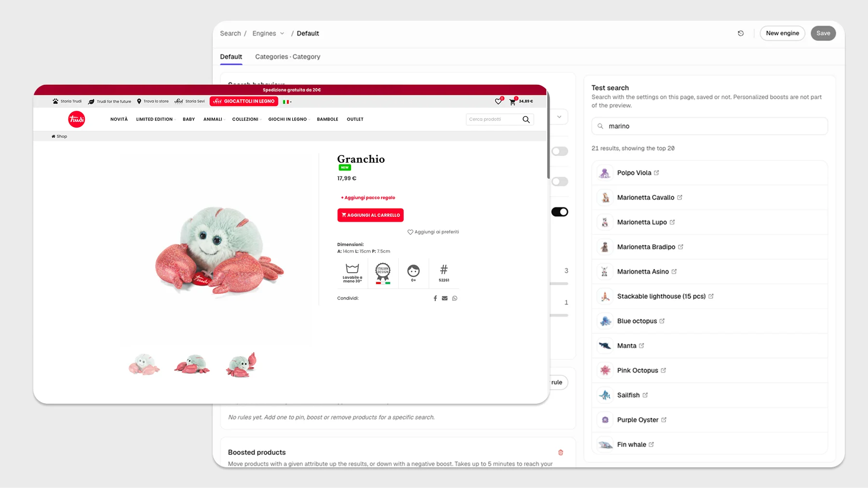Click Aggiungi pacco regalo link
Image resolution: width=868 pixels, height=488 pixels.
click(368, 198)
